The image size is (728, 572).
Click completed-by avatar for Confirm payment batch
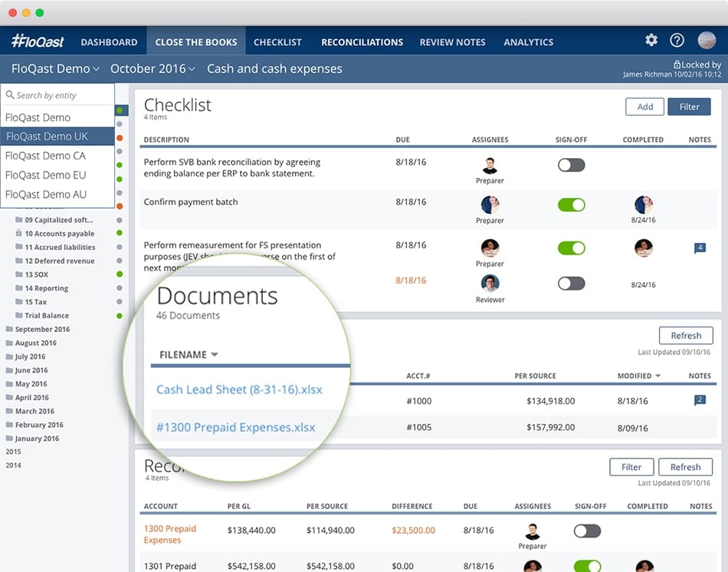[x=644, y=205]
